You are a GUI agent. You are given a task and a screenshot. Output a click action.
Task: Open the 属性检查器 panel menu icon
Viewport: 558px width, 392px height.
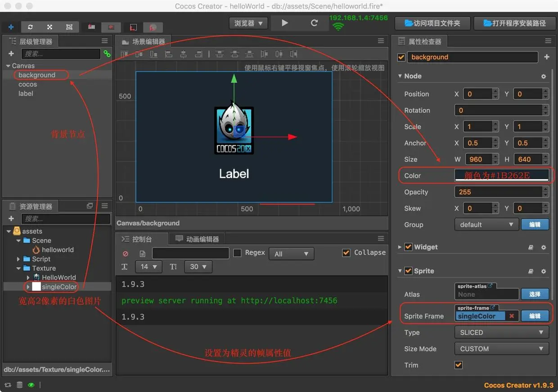[x=548, y=41]
